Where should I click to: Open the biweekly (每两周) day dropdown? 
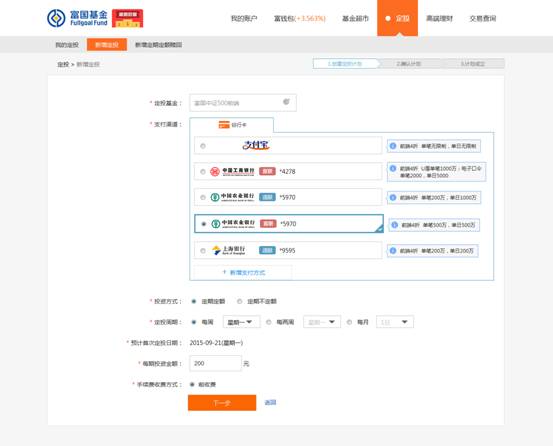322,322
